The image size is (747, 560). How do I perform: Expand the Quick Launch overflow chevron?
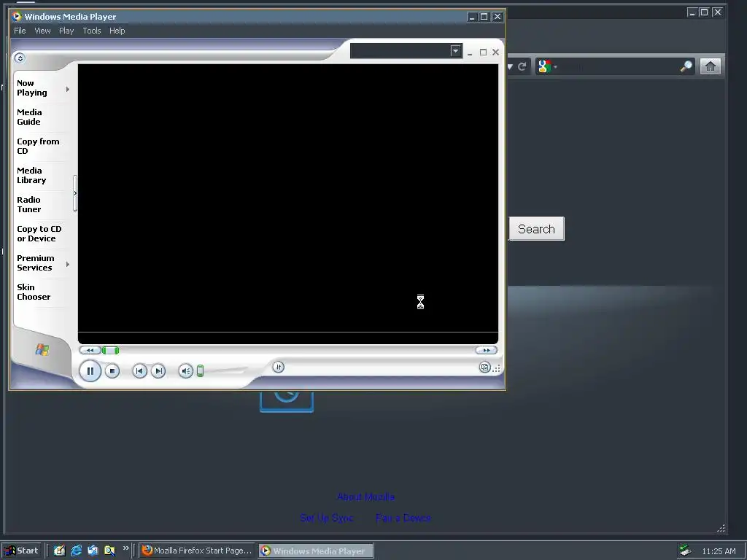[125, 548]
